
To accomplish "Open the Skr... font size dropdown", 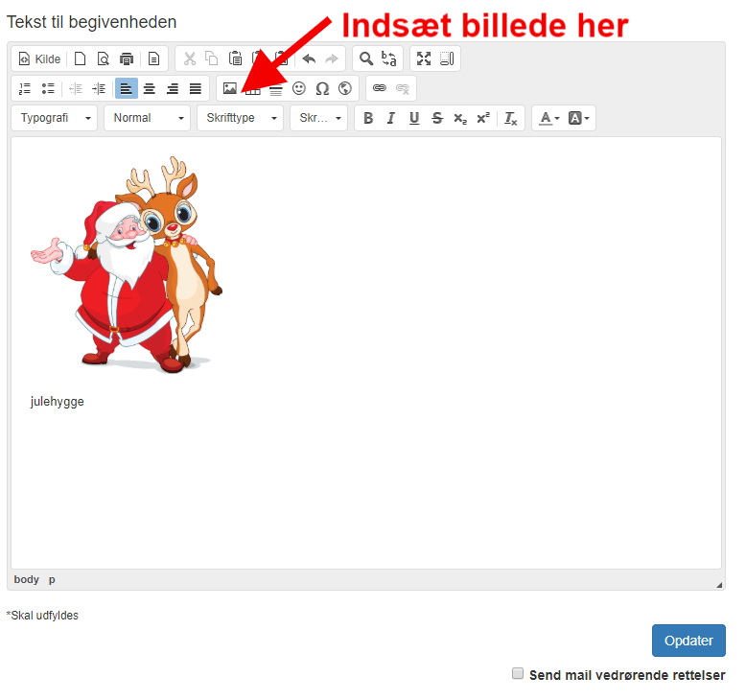I will [x=318, y=118].
